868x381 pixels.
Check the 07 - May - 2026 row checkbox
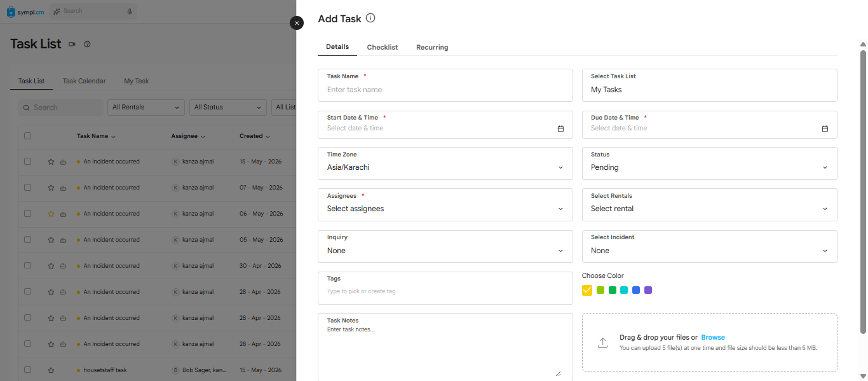[27, 187]
